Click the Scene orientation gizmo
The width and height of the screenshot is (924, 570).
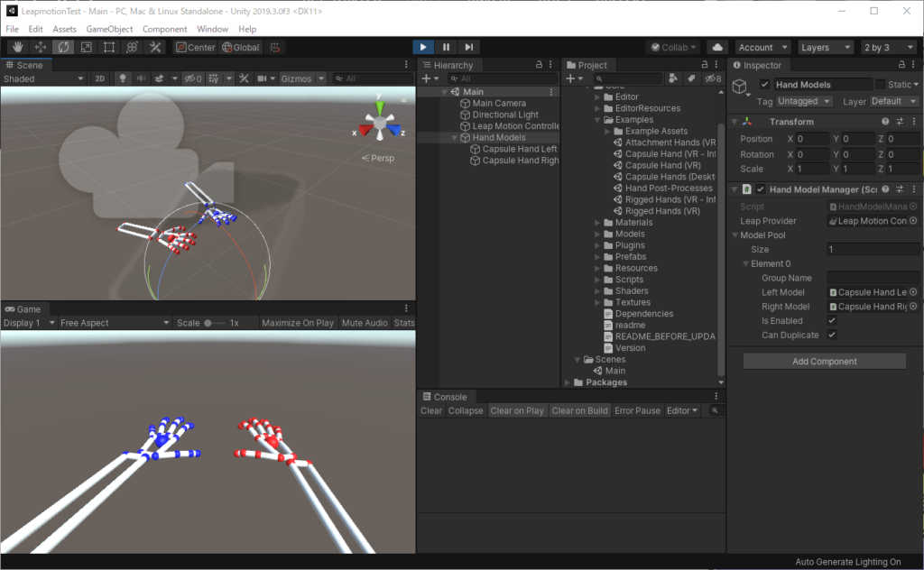379,122
